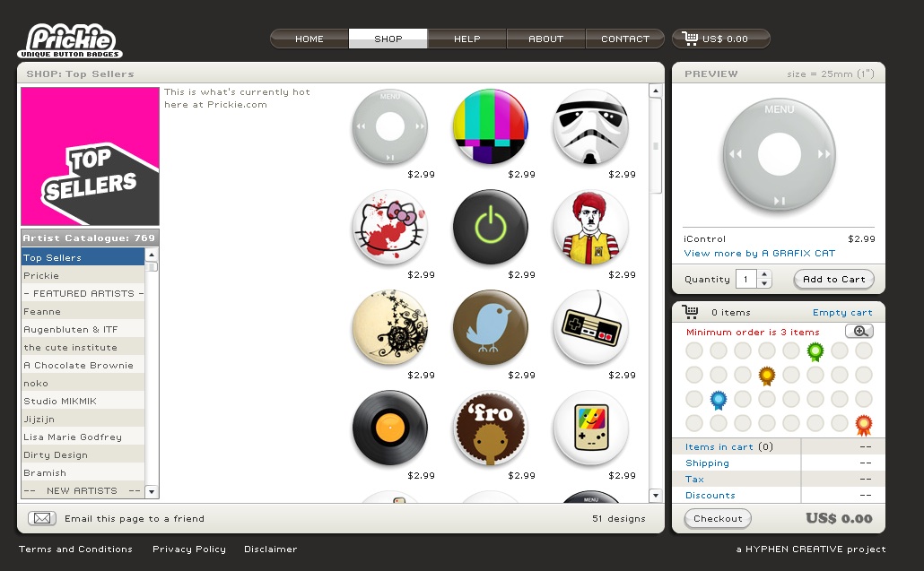Click the Discounts row label
This screenshot has width=924, height=571.
tap(710, 495)
